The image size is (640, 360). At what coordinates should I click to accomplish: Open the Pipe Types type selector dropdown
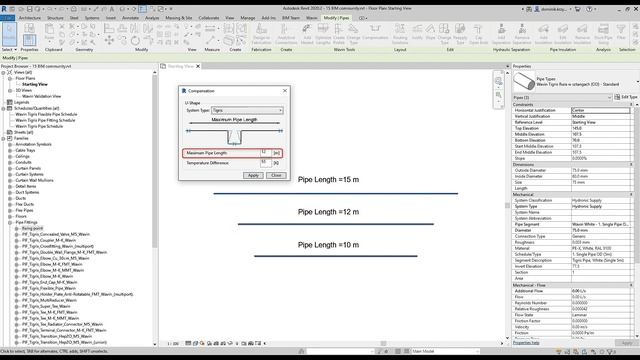[x=637, y=82]
